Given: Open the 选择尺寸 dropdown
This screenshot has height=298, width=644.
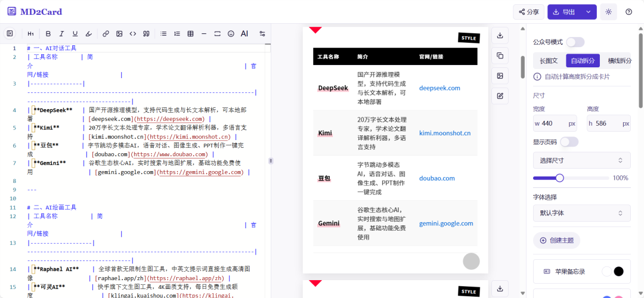Looking at the screenshot, I should pos(581,160).
